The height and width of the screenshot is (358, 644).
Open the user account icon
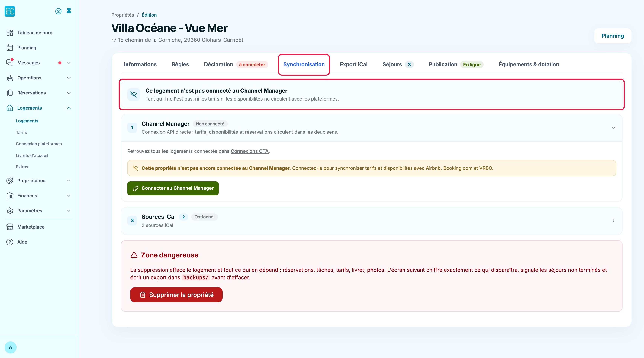tap(58, 11)
